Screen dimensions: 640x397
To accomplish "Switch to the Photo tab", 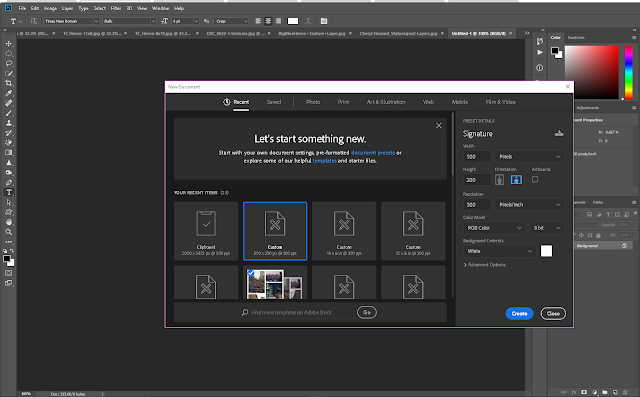I will [x=313, y=102].
